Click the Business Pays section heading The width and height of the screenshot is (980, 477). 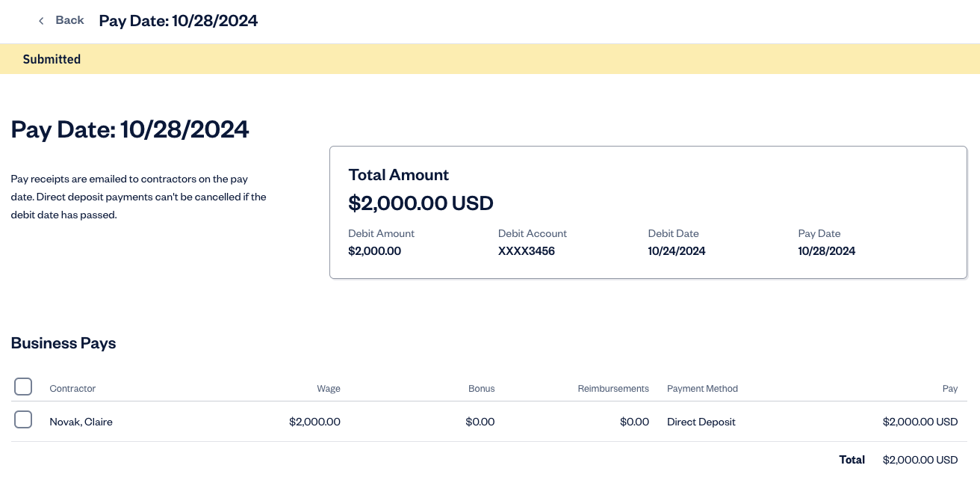coord(63,343)
